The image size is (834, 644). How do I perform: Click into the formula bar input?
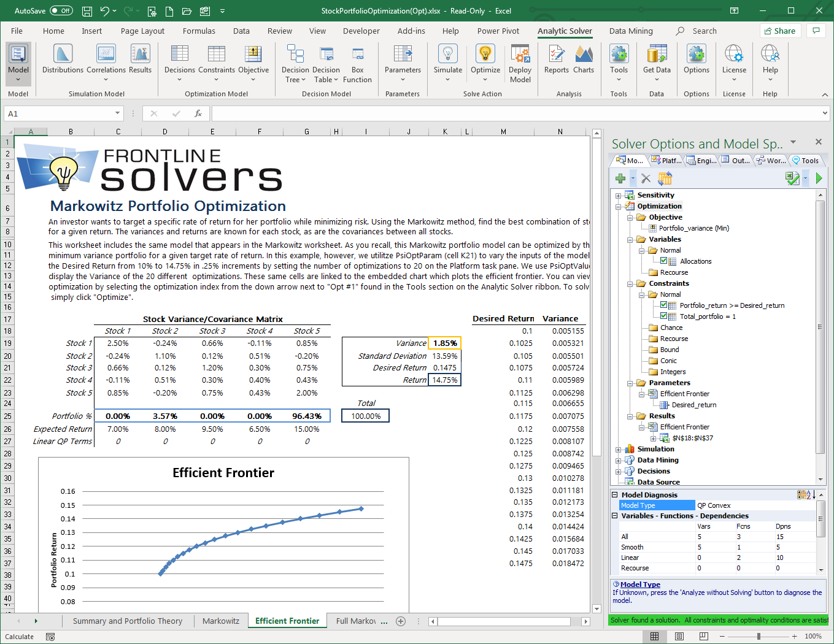pyautogui.click(x=515, y=113)
